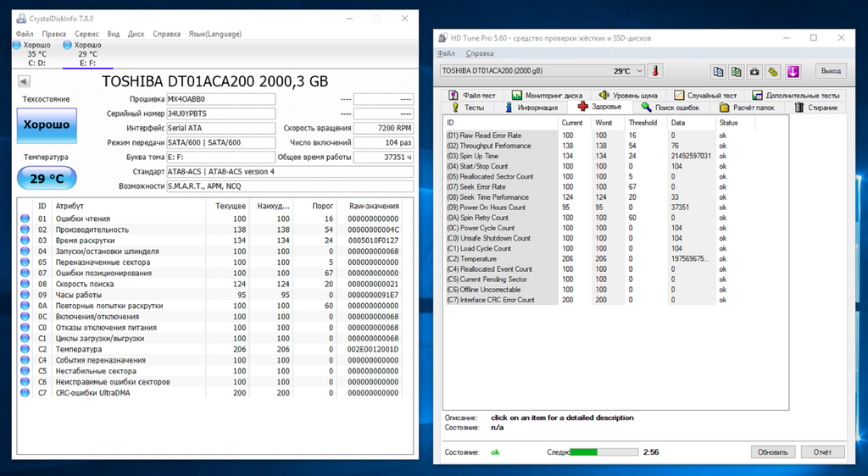
Task: Click the Скорость поиска attribute row
Action: [209, 284]
